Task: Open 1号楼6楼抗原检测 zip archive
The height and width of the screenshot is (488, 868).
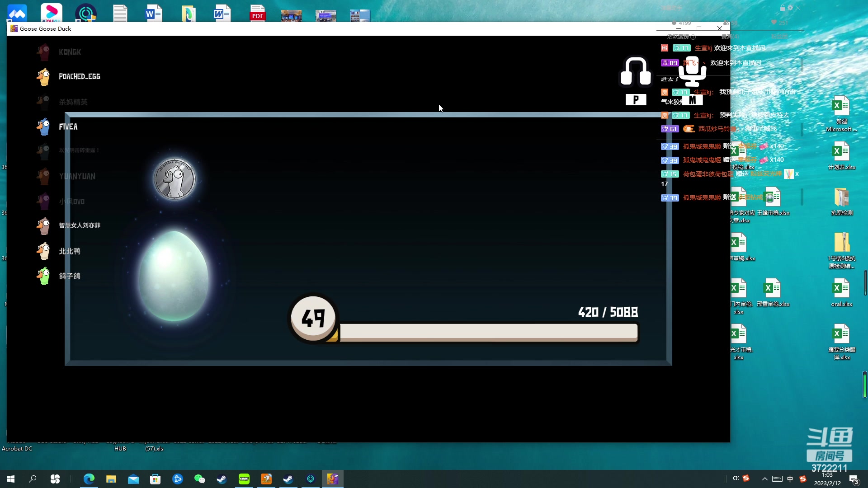Action: click(x=841, y=251)
